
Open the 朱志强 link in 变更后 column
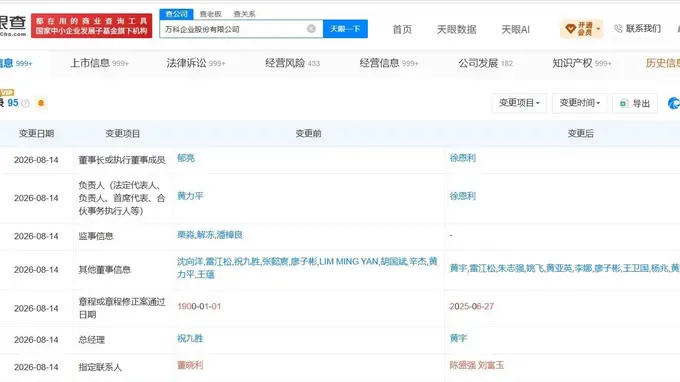(x=510, y=268)
